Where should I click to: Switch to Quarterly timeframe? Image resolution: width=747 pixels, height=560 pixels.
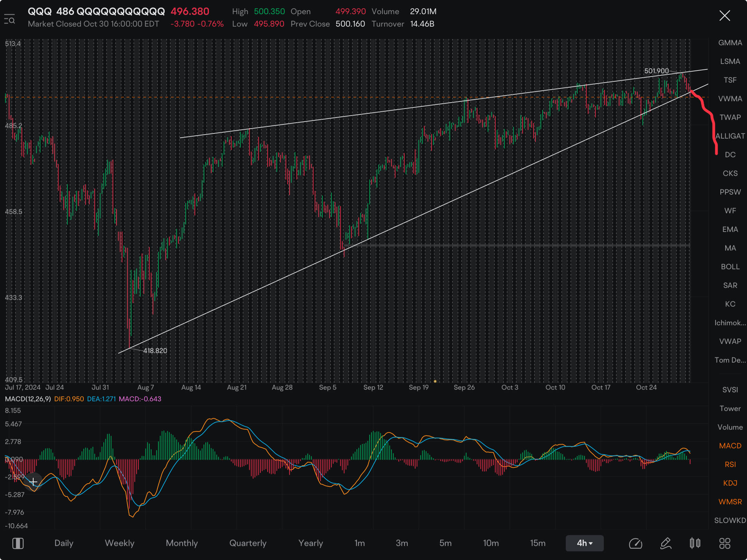[248, 543]
